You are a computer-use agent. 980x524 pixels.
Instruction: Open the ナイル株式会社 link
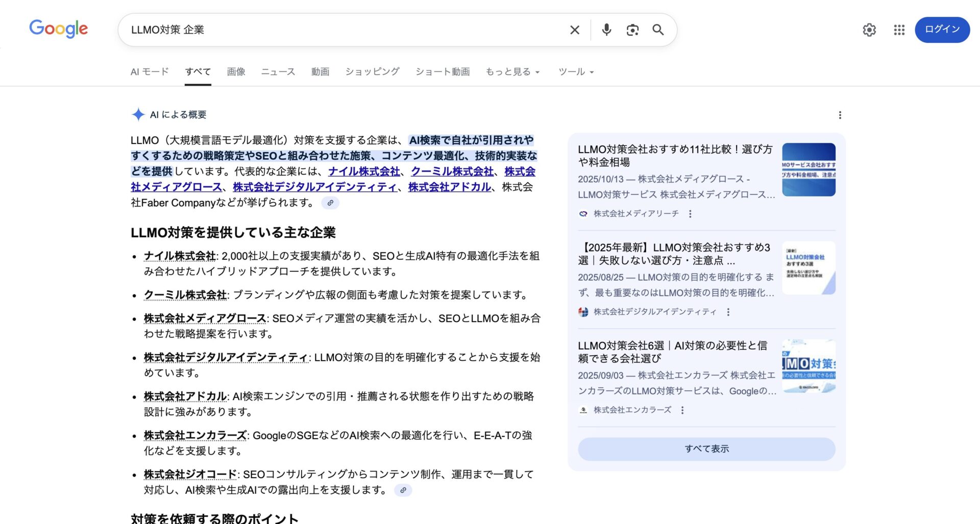point(362,172)
